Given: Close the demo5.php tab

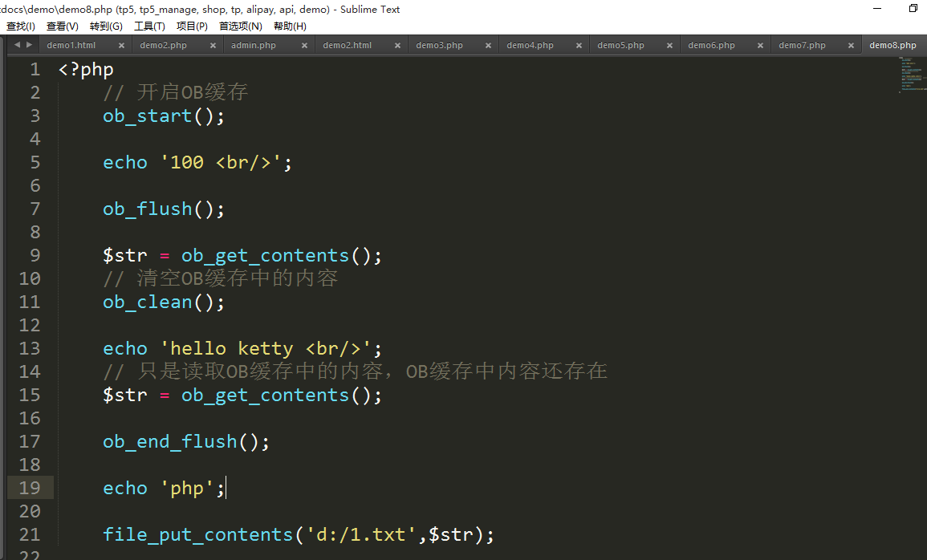Looking at the screenshot, I should 669,46.
